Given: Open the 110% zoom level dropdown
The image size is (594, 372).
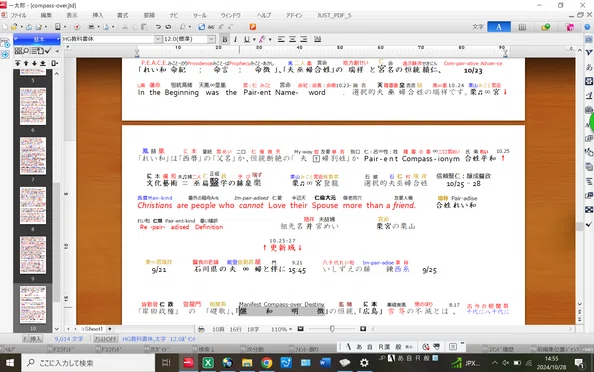Looking at the screenshot, I should click(x=282, y=329).
